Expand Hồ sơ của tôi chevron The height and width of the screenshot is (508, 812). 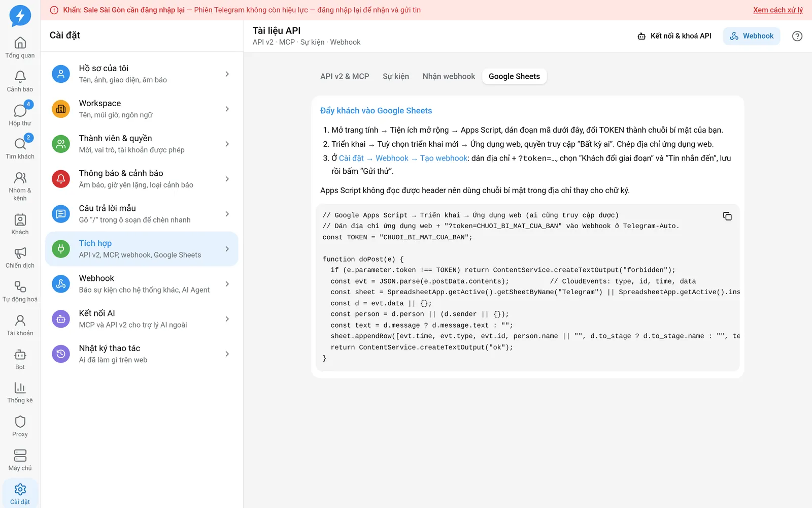tap(227, 74)
